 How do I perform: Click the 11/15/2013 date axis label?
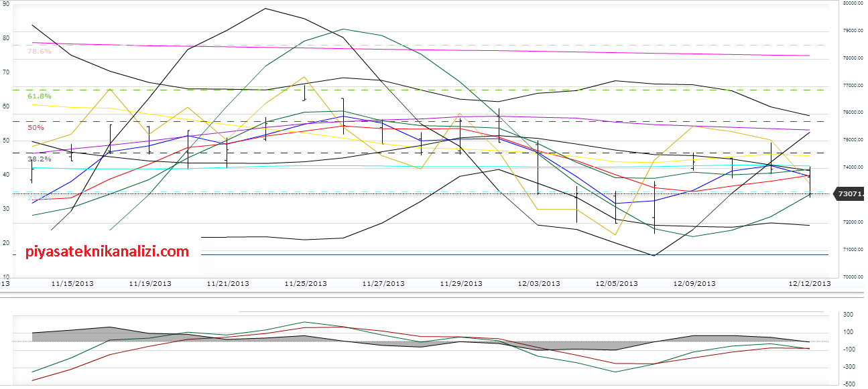pos(72,283)
